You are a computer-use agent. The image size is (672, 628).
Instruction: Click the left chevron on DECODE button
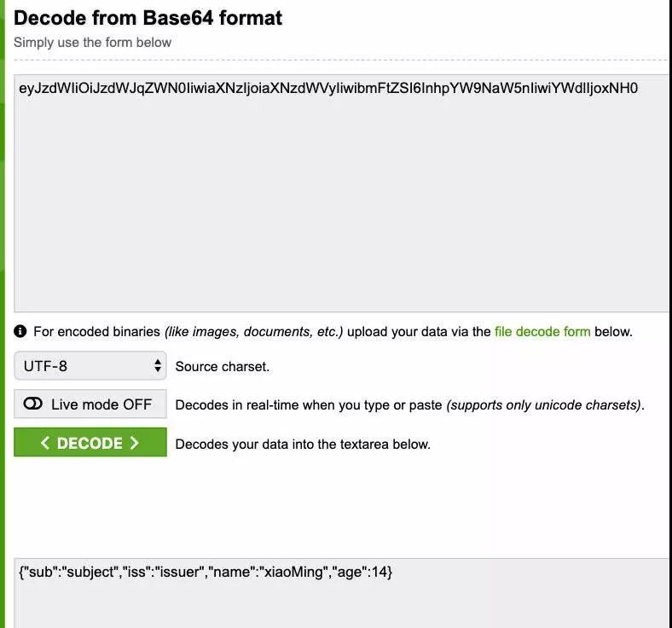[x=45, y=443]
